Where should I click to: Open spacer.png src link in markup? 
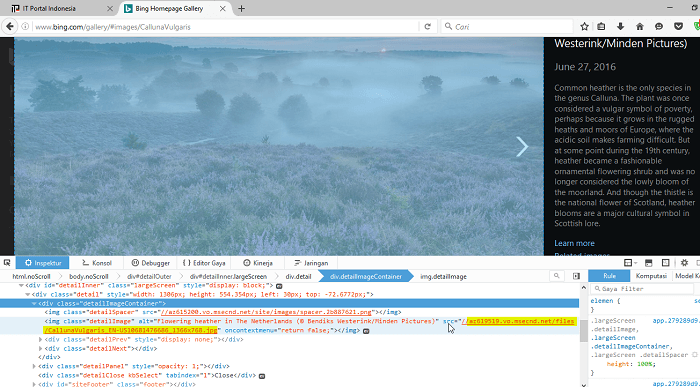[266, 312]
